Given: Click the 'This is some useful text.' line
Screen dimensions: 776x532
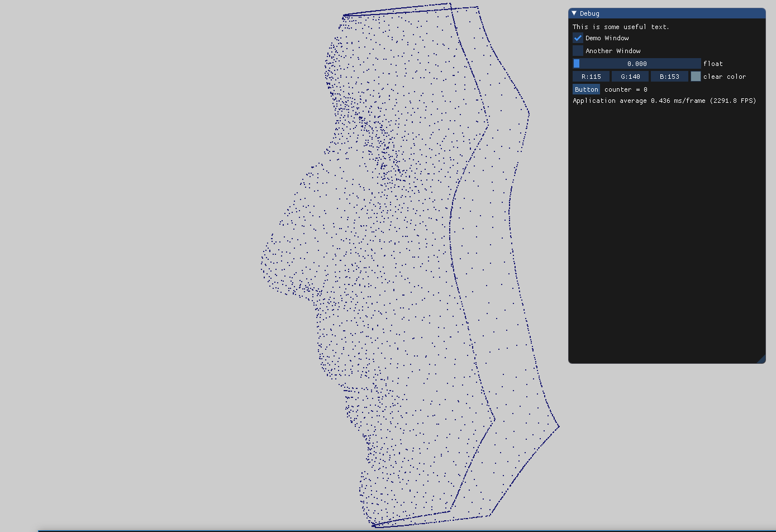Looking at the screenshot, I should point(621,27).
